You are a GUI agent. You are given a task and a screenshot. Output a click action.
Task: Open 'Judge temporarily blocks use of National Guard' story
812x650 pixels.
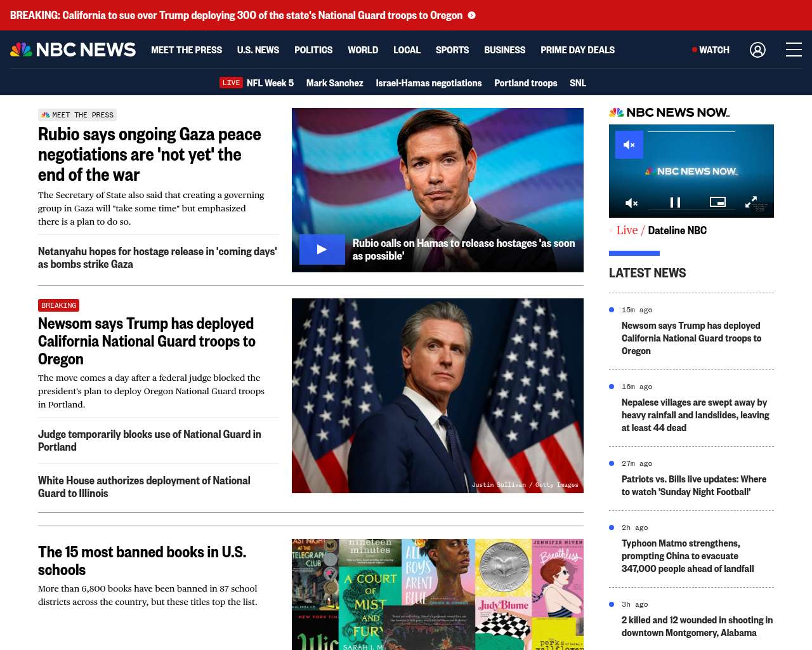click(150, 441)
